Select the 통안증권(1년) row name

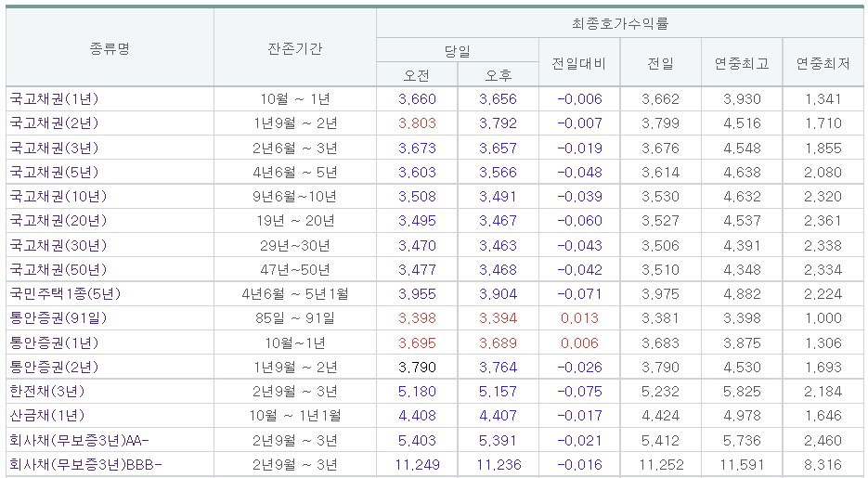(54, 342)
